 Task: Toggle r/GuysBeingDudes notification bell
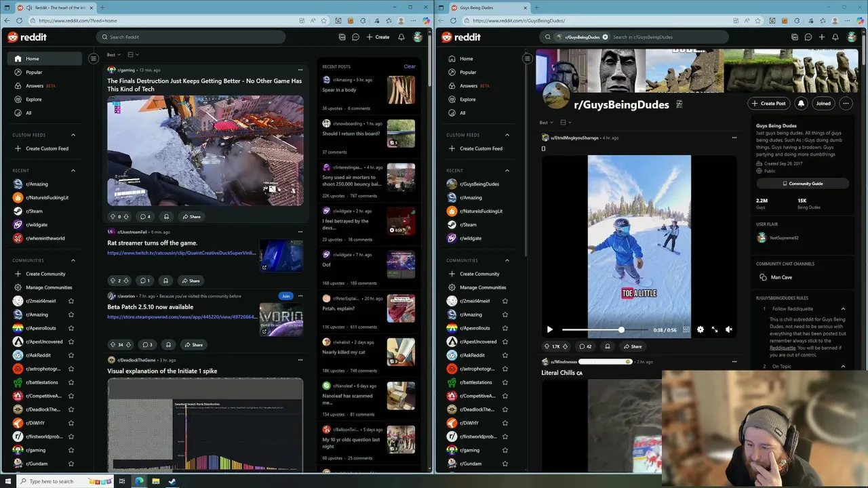pyautogui.click(x=801, y=104)
